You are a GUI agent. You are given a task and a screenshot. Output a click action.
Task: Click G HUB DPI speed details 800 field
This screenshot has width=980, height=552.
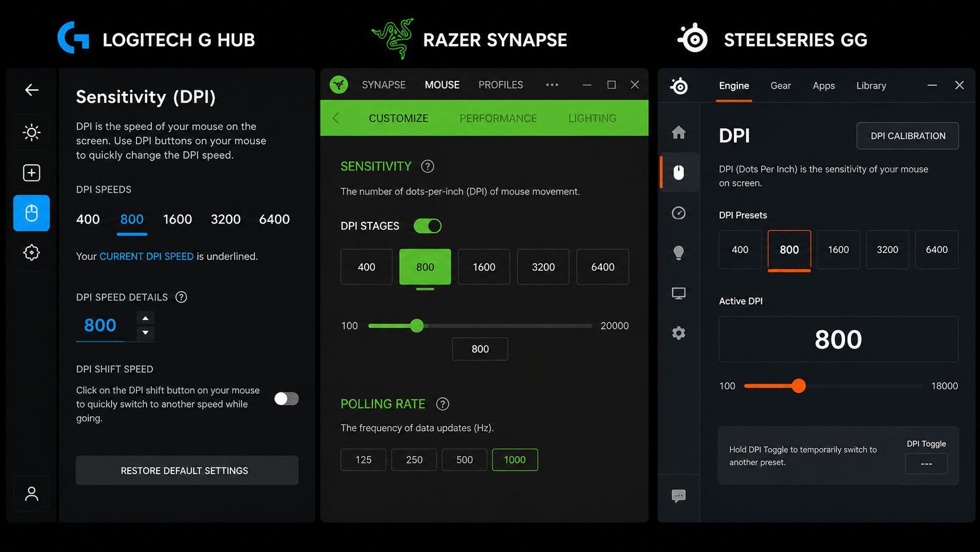tap(100, 326)
